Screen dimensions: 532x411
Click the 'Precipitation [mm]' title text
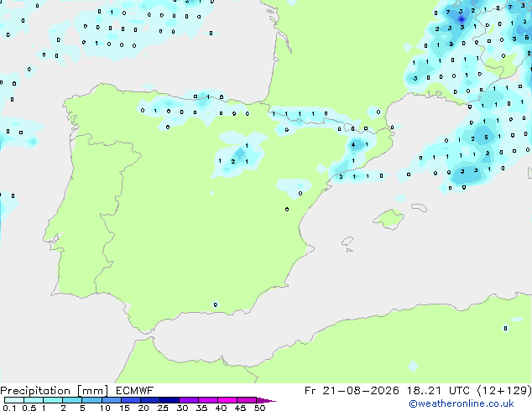click(x=55, y=391)
